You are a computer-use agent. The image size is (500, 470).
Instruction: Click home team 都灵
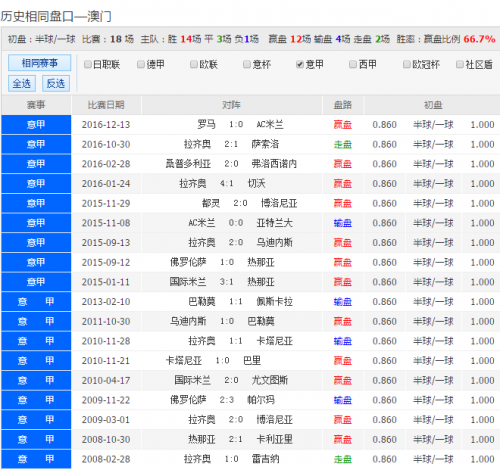pos(211,203)
